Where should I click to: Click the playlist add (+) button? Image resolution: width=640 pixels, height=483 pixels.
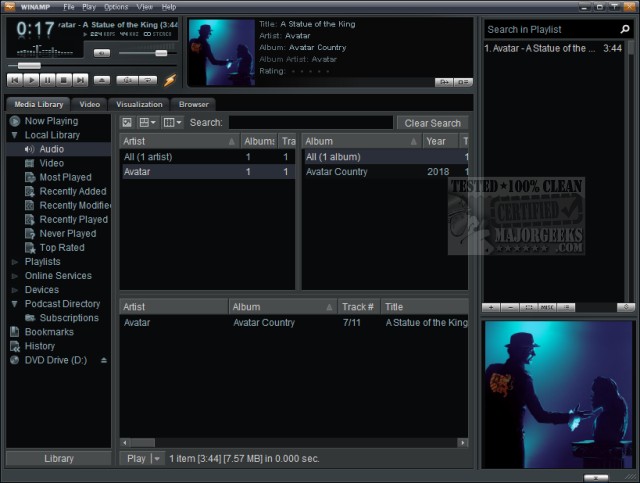[x=491, y=307]
